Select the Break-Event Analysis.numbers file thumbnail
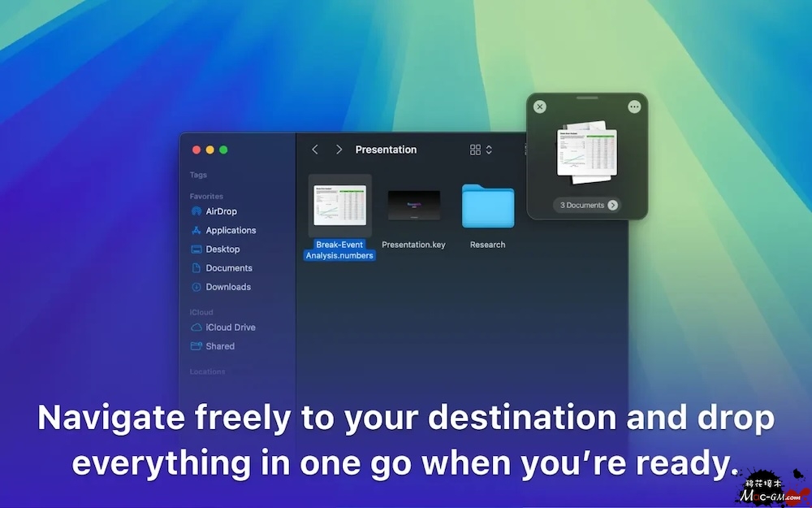This screenshot has height=508, width=812. coord(339,206)
